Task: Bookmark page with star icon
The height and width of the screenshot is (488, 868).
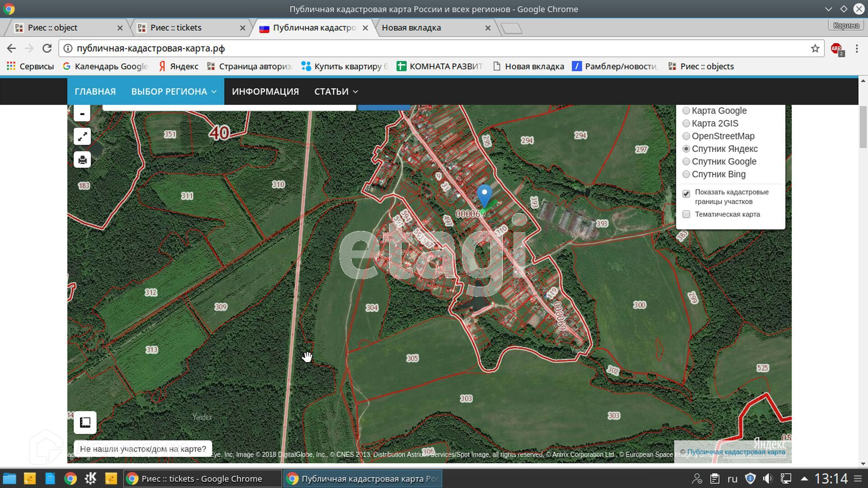Action: (815, 48)
